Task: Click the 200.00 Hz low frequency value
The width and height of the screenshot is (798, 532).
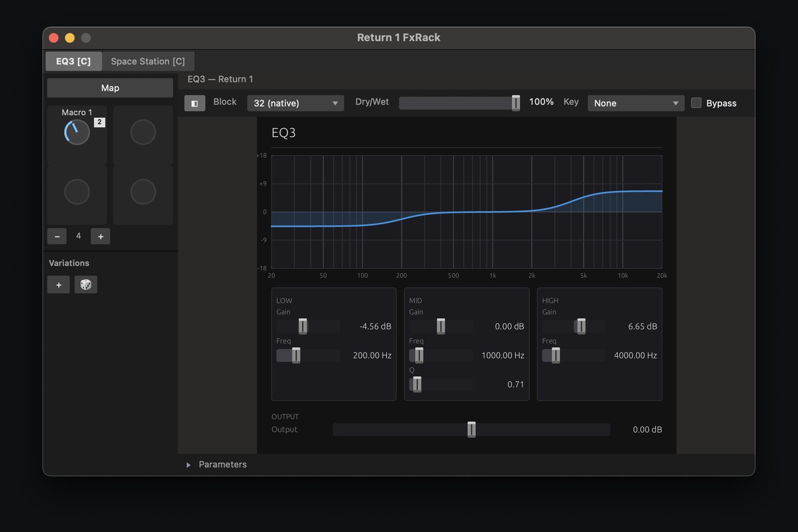Action: pos(372,355)
